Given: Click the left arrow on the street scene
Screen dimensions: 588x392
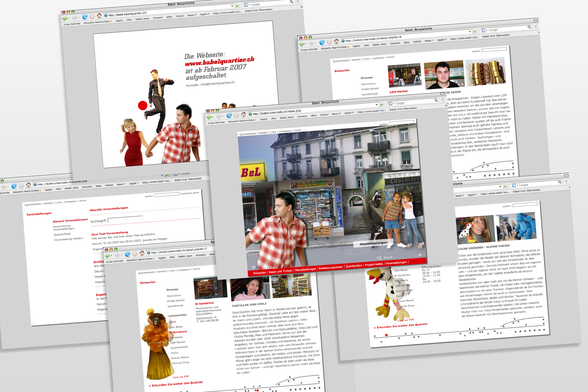Looking at the screenshot, I should [254, 267].
